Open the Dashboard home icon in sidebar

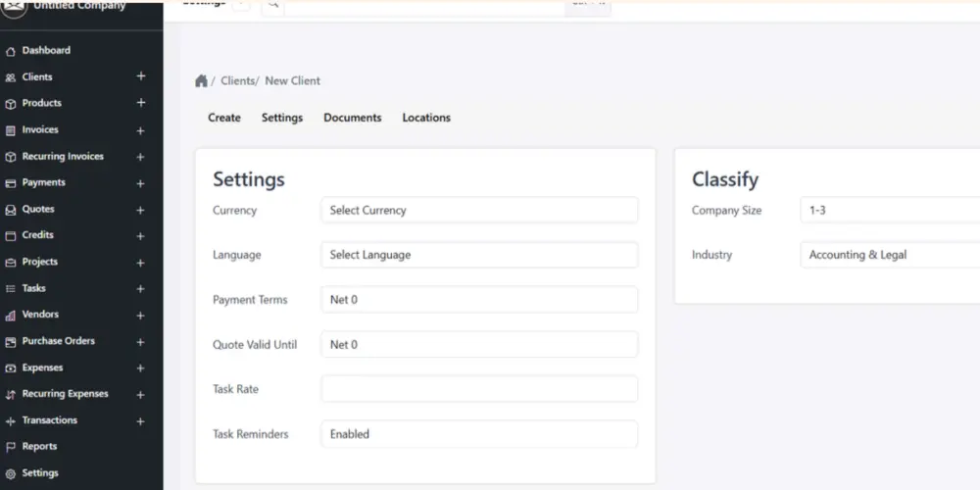tap(10, 51)
